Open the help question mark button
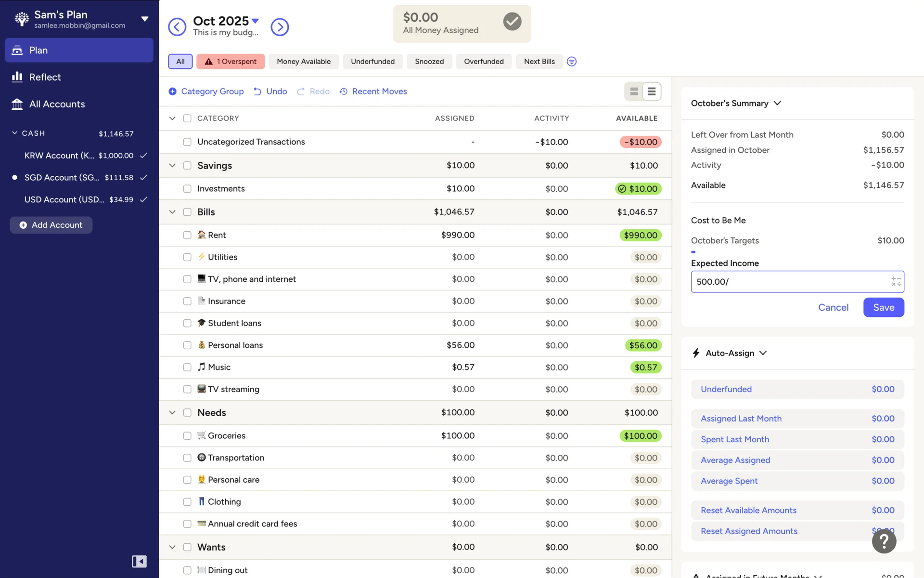Viewport: 924px width, 578px height. tap(884, 541)
